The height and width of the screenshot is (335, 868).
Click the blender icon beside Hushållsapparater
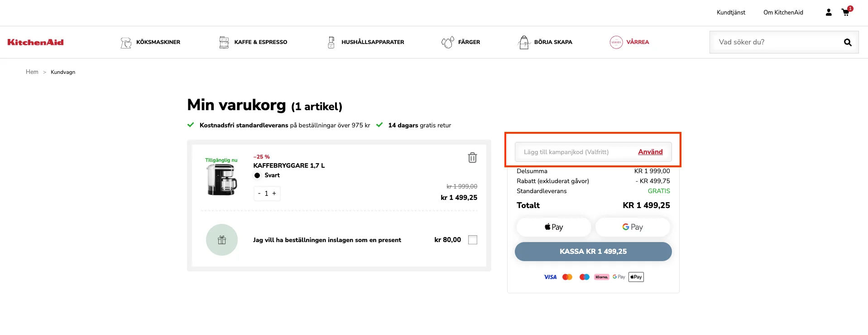[331, 42]
